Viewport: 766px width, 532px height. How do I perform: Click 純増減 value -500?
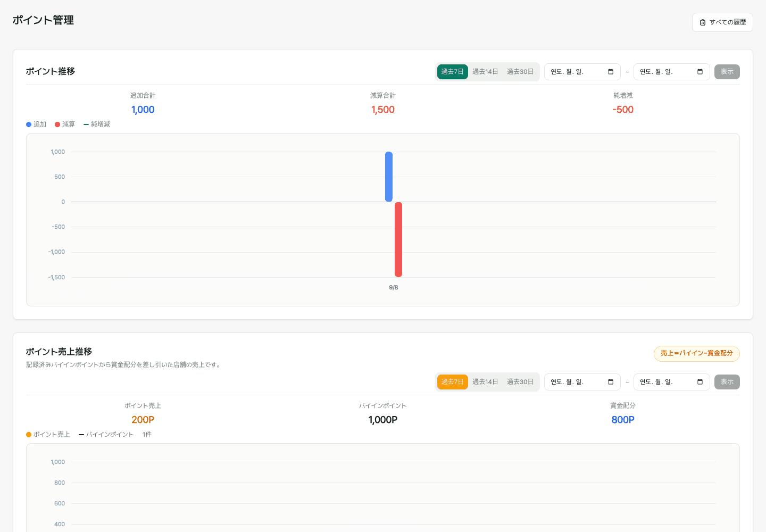pos(623,110)
